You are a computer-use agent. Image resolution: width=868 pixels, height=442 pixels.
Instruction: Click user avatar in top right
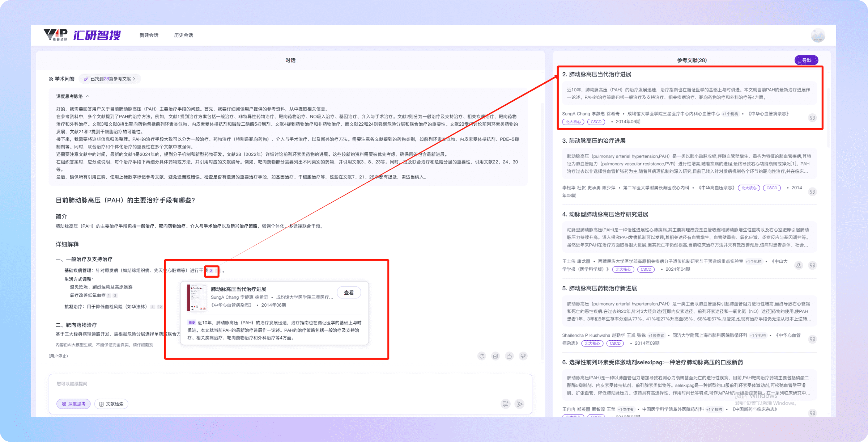point(818,35)
